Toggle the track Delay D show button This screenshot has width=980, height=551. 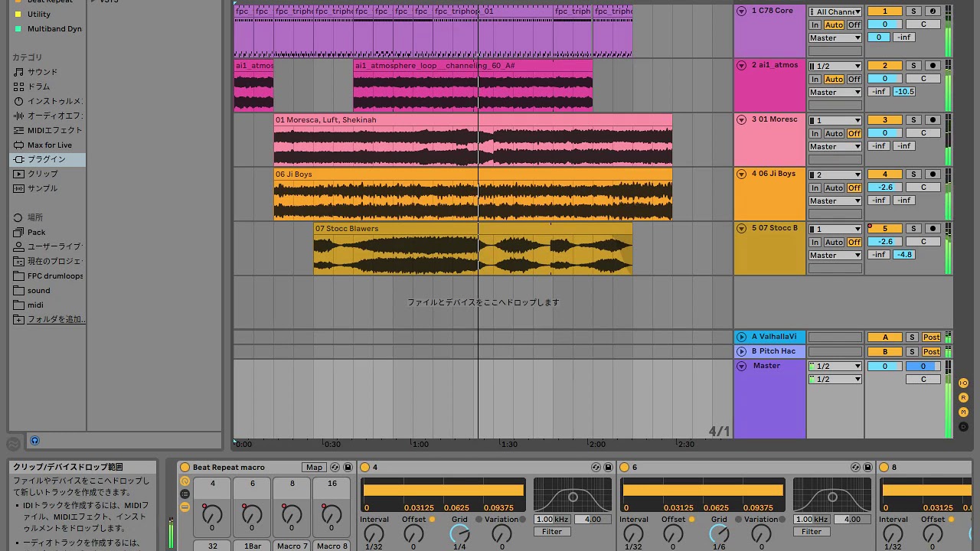[964, 427]
